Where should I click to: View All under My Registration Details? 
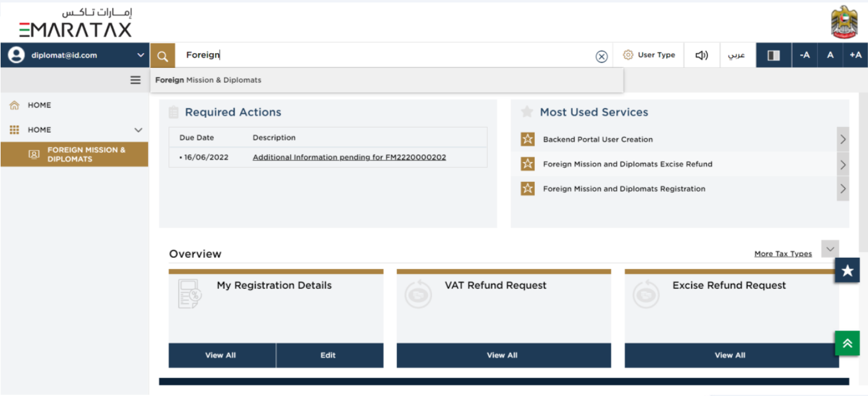click(222, 355)
